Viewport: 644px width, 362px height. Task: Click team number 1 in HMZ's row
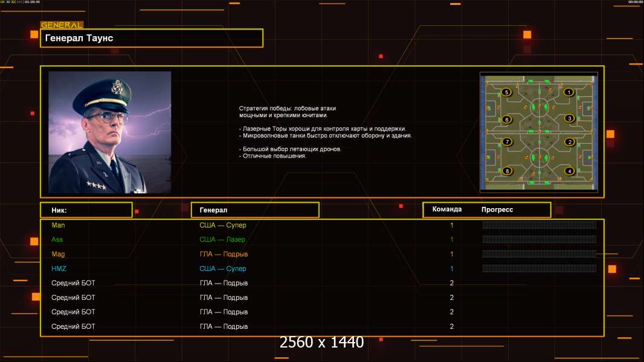[452, 268]
